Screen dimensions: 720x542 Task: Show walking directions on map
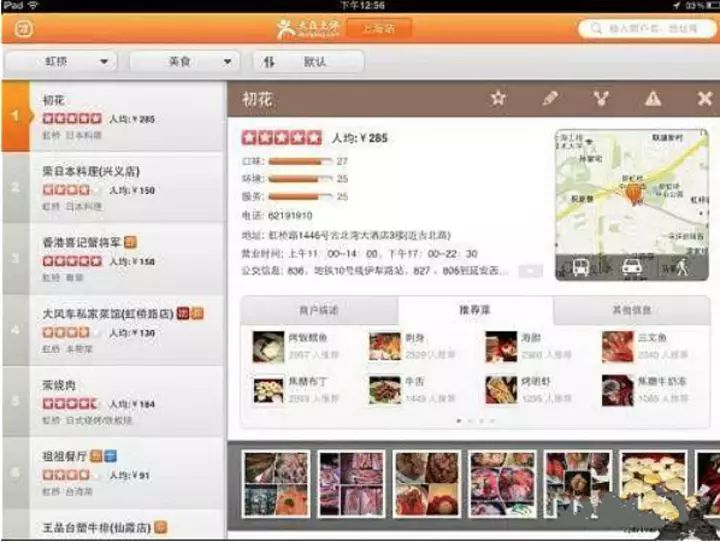tap(684, 267)
